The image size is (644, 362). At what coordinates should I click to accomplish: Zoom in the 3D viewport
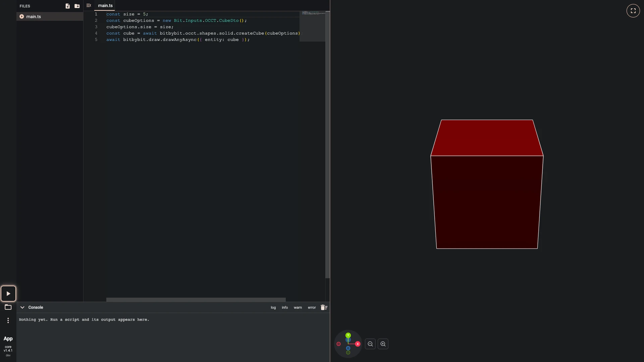coord(383,344)
